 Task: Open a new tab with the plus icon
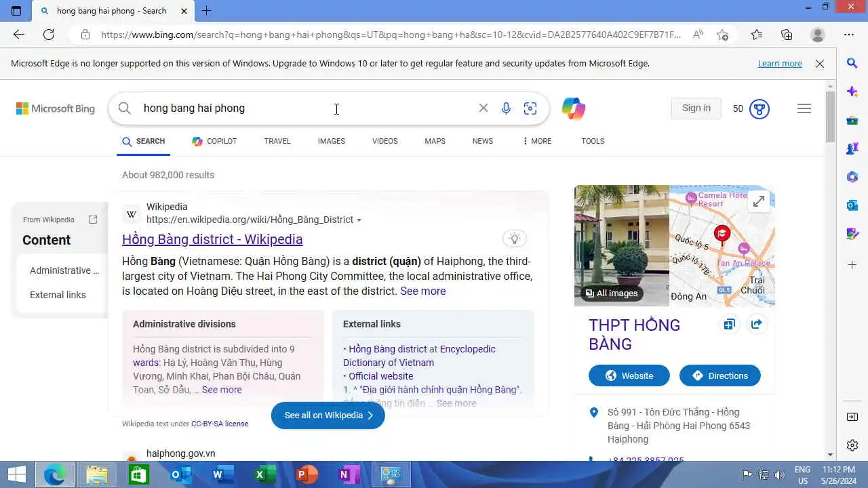207,11
